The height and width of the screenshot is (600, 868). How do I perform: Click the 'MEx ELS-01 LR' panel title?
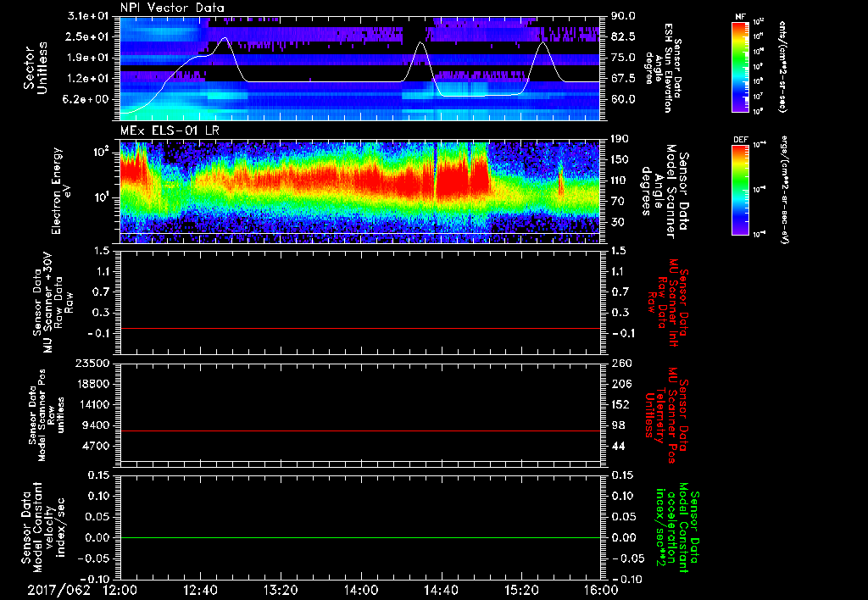[169, 131]
